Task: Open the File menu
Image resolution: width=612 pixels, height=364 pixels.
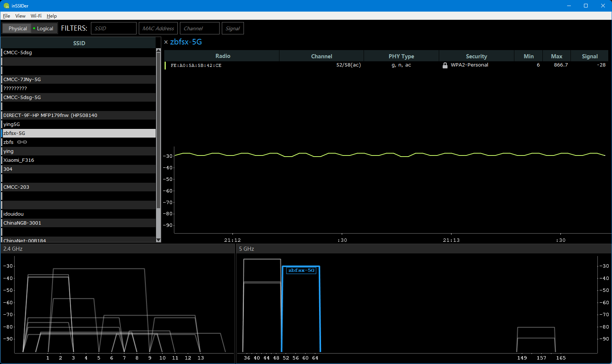Action: coord(6,16)
